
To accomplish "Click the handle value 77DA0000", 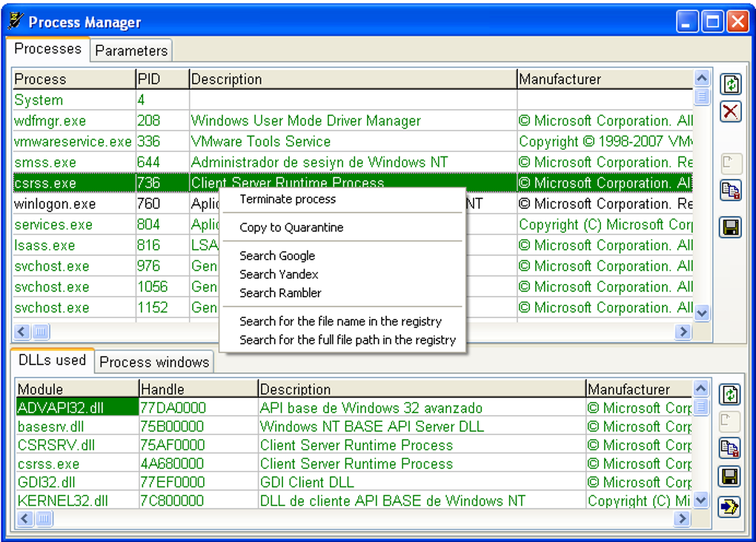I will [x=173, y=408].
